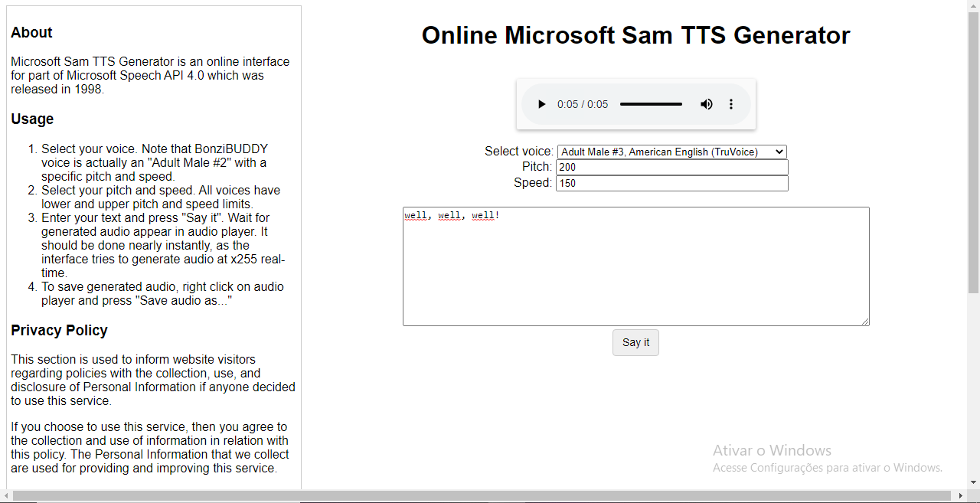Open audio player more options menu
The image size is (980, 503).
[x=731, y=104]
